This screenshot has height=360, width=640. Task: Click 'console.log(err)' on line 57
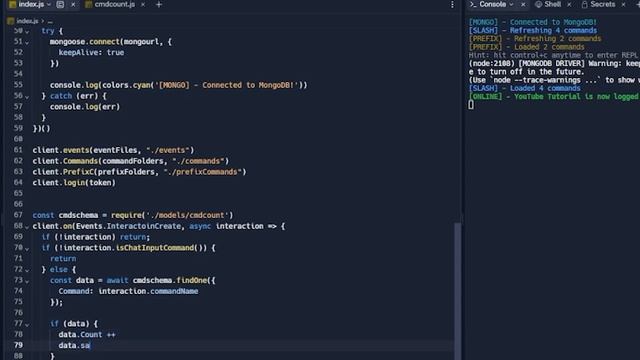pos(85,107)
